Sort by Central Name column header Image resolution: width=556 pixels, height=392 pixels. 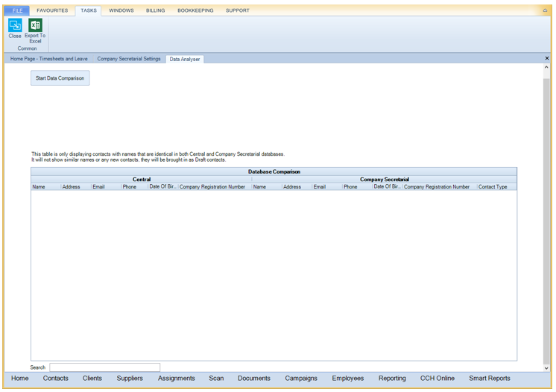(x=45, y=187)
